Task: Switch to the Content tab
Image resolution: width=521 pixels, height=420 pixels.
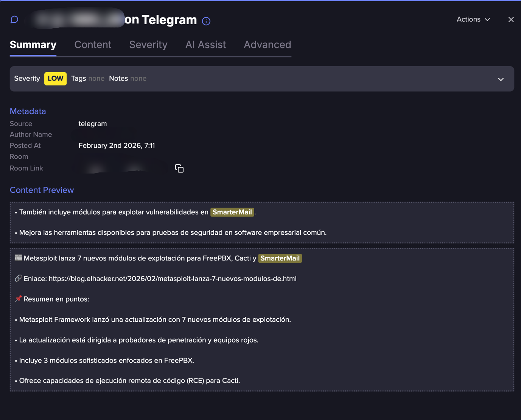Action: [x=93, y=45]
